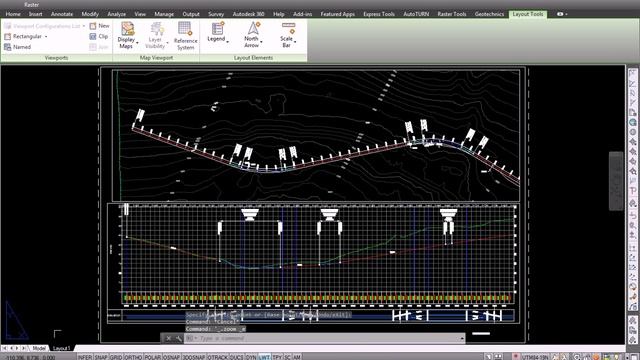Screen dimensions: 640x360
Task: Click the AM status bar button
Action: 297,357
